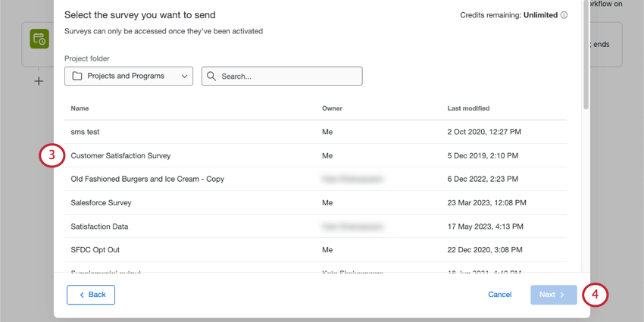Sort surveys by Name column header
This screenshot has width=644, height=322.
pyautogui.click(x=80, y=108)
